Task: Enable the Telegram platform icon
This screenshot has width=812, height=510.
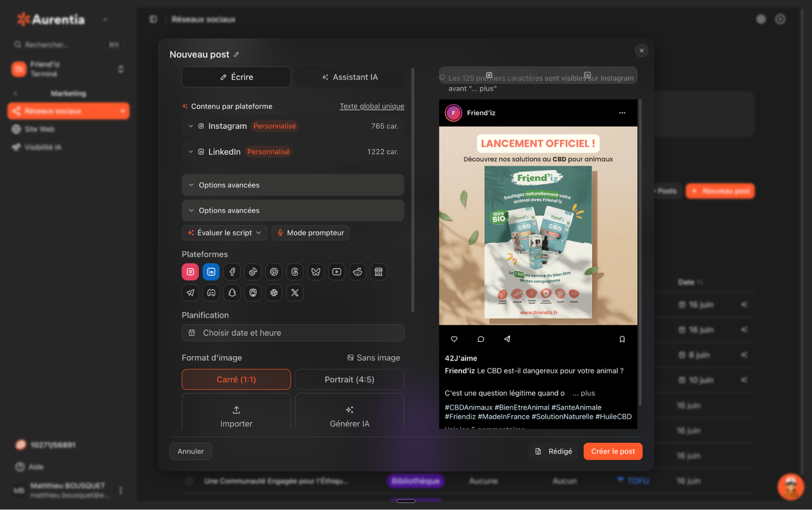Action: click(190, 293)
